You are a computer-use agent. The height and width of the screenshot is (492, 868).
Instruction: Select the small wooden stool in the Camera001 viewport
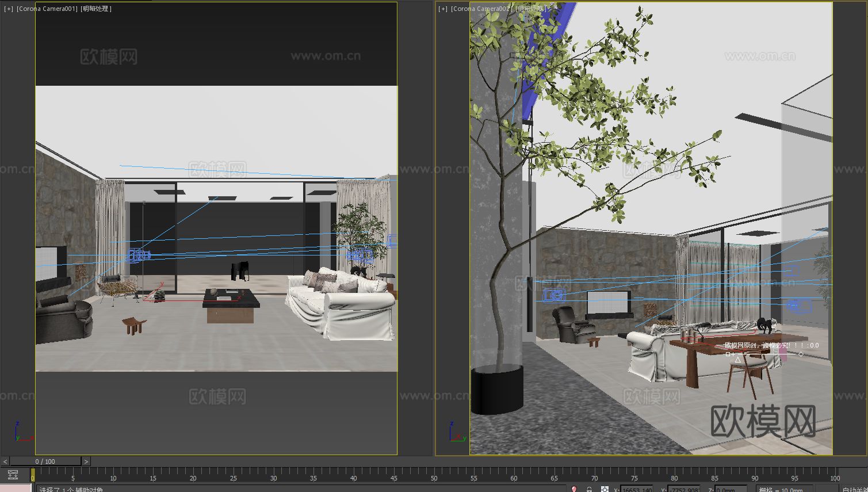134,325
